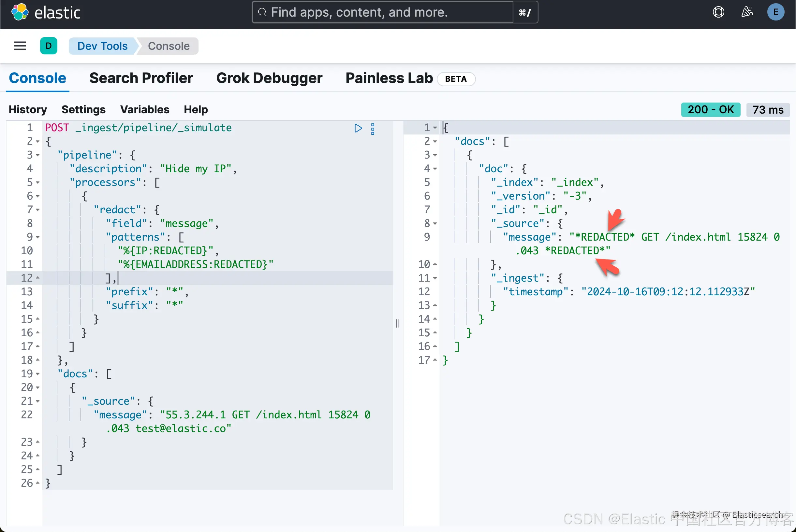
Task: Open the Painless Lab tab
Action: (x=389, y=78)
